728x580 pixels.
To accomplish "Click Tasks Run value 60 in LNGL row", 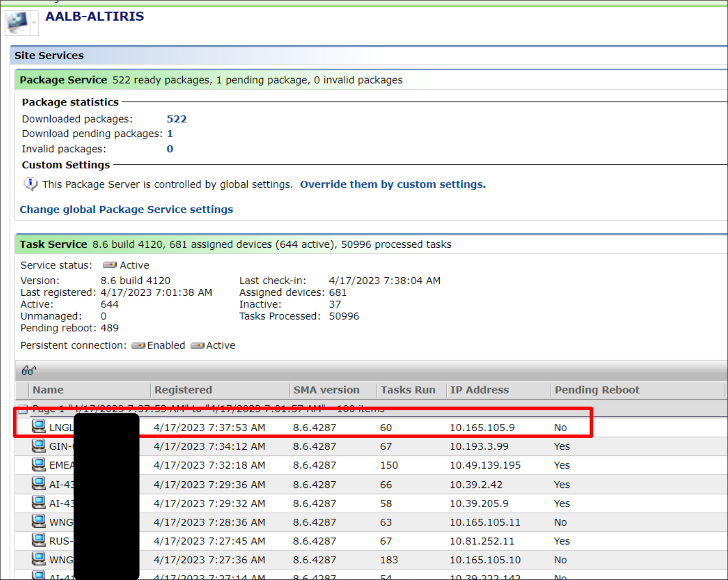I will 386,428.
